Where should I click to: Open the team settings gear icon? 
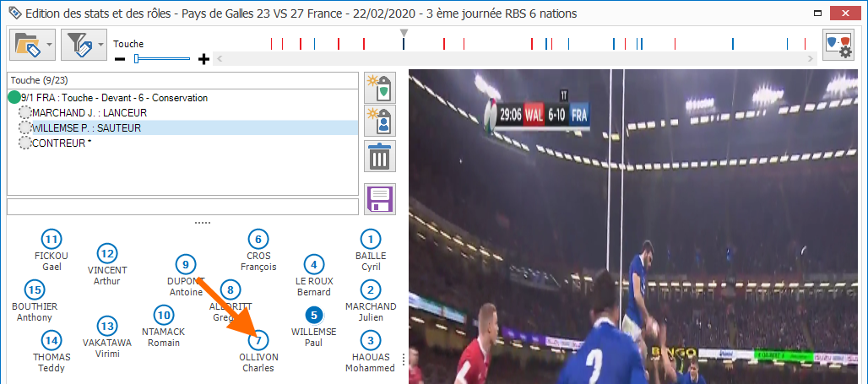838,45
